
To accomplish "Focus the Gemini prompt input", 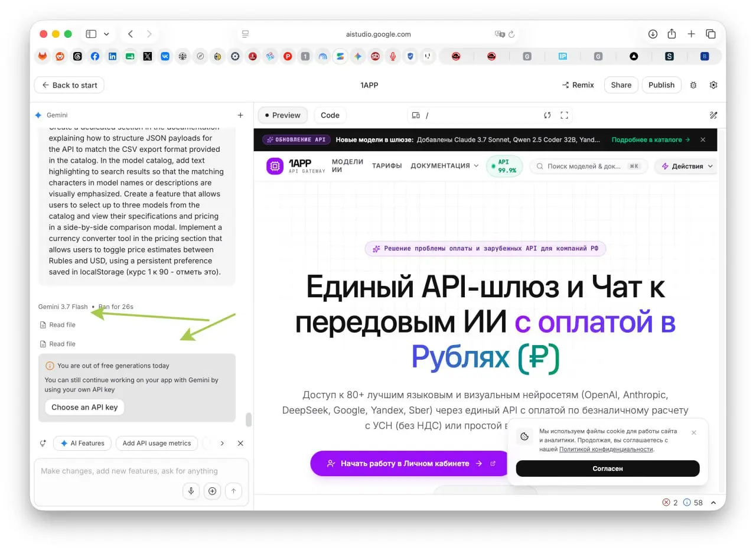I will pos(142,471).
